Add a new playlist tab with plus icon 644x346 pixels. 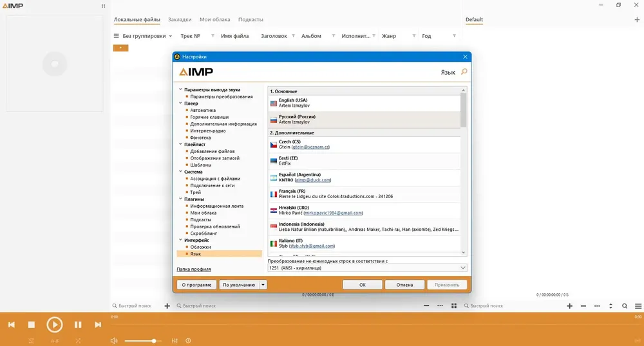pos(637,19)
